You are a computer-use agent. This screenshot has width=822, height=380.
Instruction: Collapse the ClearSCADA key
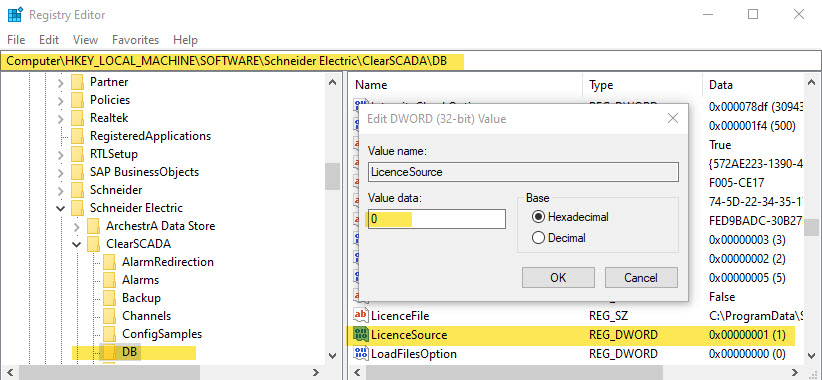pyautogui.click(x=77, y=245)
